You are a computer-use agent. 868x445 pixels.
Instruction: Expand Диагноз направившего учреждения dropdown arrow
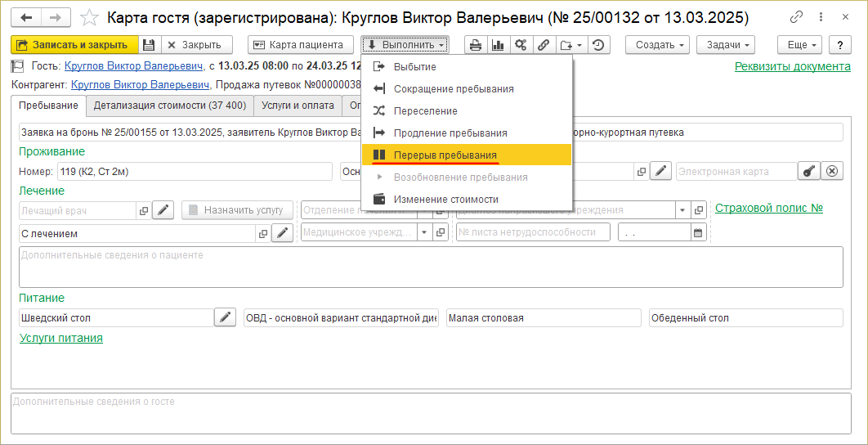tap(682, 210)
